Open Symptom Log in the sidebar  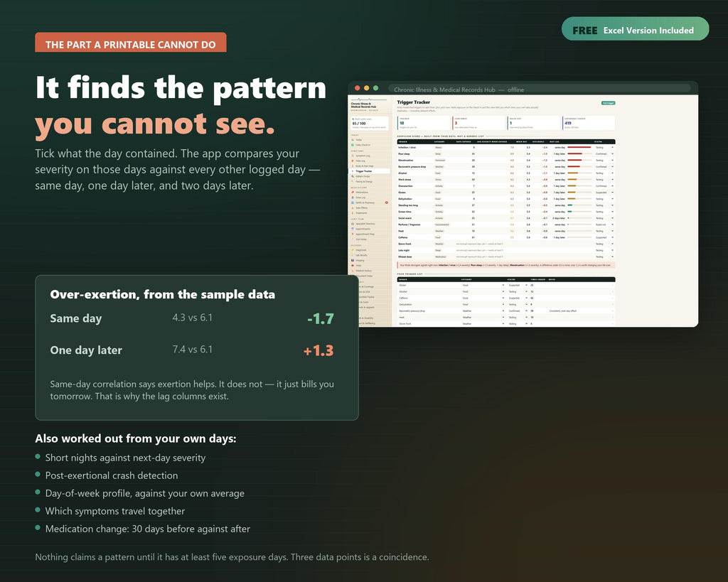coord(363,156)
